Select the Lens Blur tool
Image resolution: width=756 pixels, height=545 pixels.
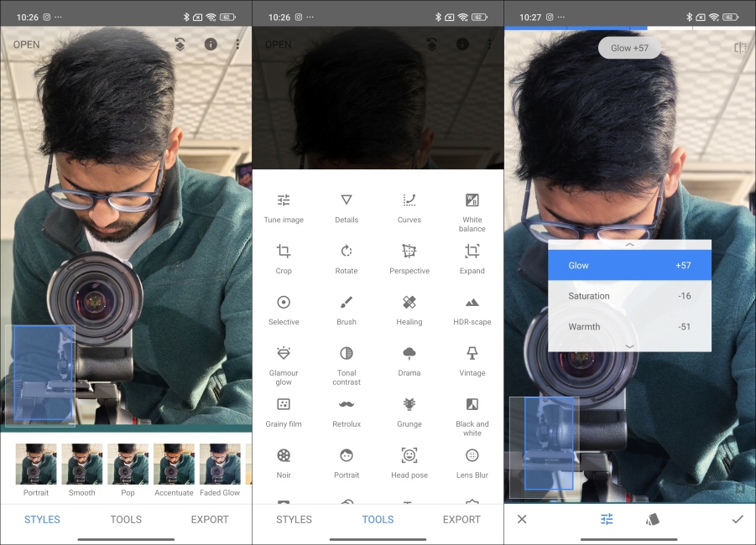coord(472,464)
